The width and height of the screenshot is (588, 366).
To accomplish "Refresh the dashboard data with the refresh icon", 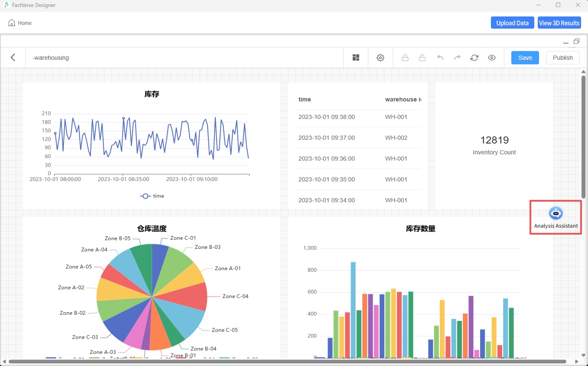I will [474, 57].
